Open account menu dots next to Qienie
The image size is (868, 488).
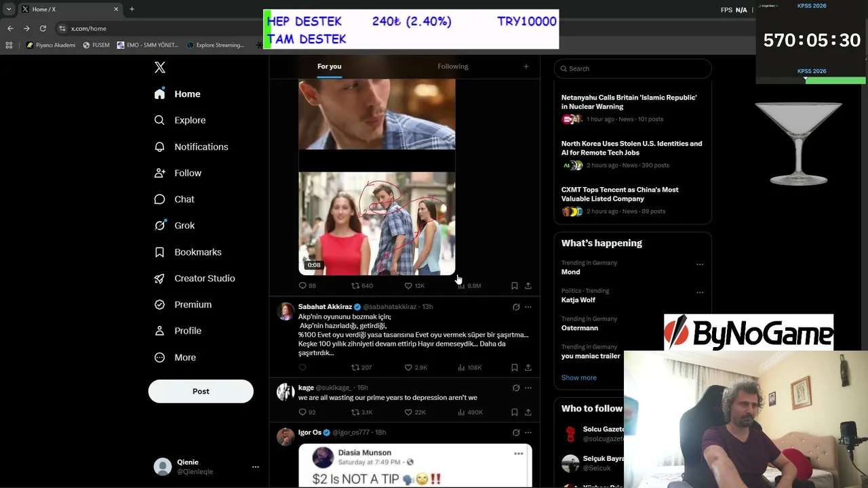point(256,467)
